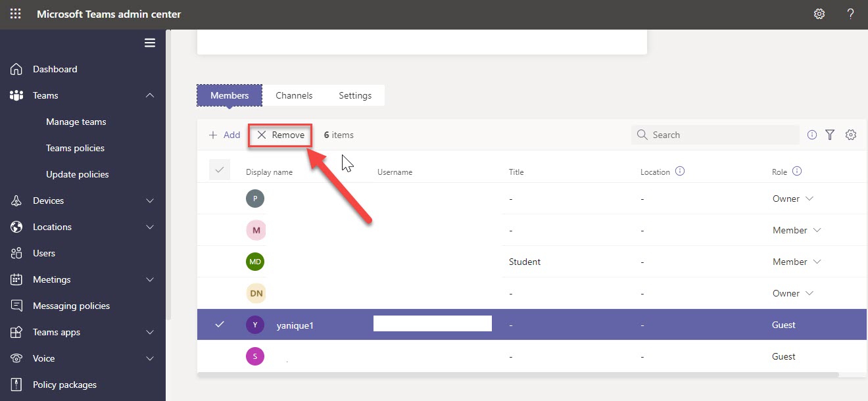Click the Policy packages icon

pos(16,385)
